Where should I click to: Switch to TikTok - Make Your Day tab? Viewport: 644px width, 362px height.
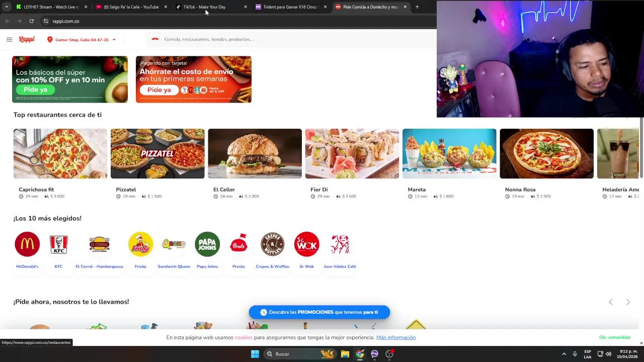coord(204,7)
